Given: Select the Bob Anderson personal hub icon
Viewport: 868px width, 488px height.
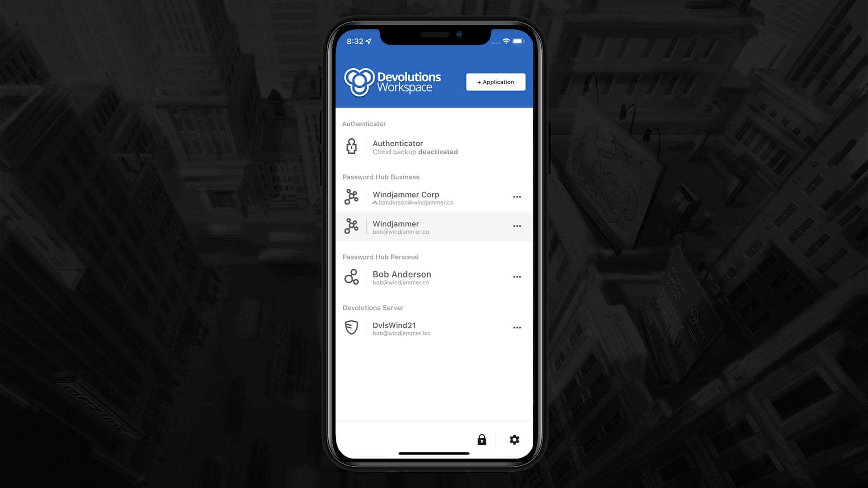Looking at the screenshot, I should pos(351,276).
